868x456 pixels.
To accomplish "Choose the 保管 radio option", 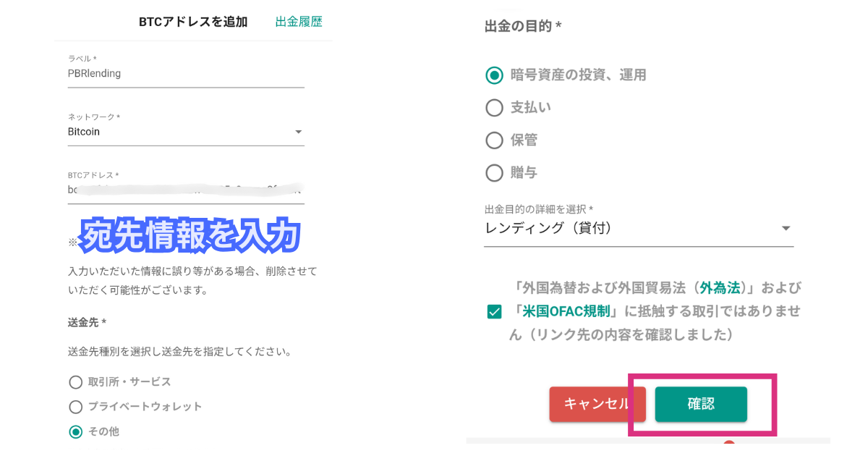I will [494, 140].
